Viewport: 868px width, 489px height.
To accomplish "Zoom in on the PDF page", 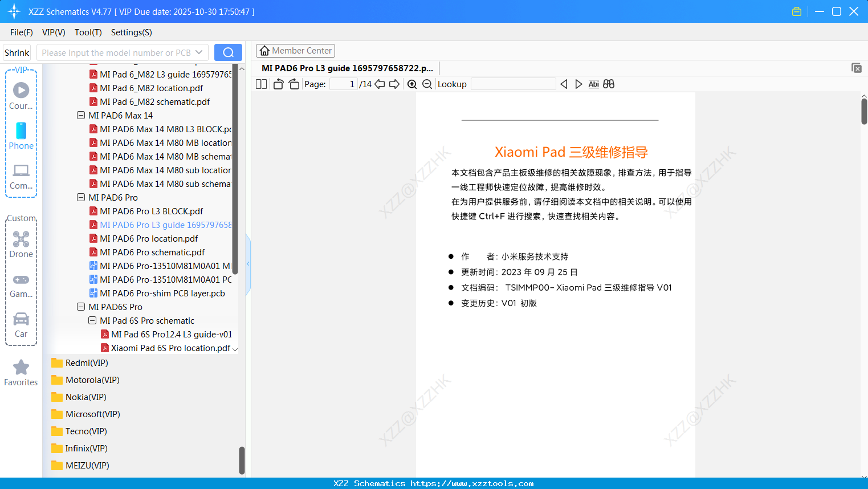I will pyautogui.click(x=411, y=84).
